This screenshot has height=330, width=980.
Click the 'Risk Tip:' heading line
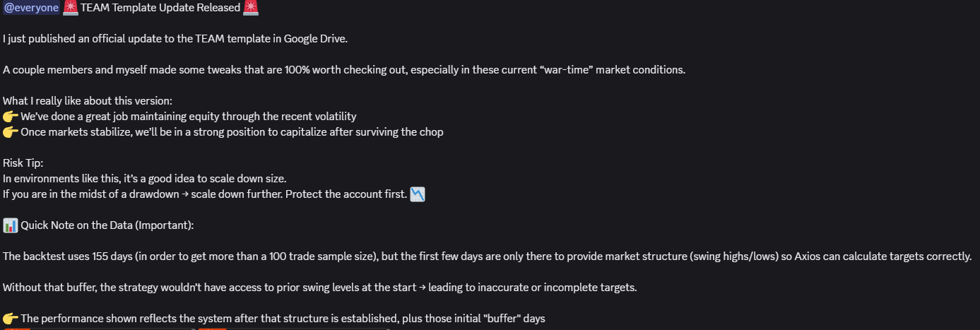[x=23, y=163]
